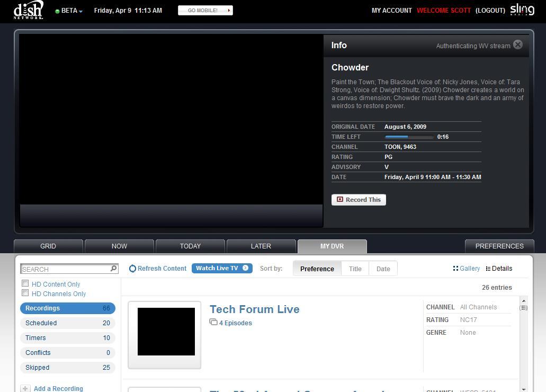Screen dimensions: 546x392
Task: Click the "Authenticating WV stream" status text
Action: (473, 46)
